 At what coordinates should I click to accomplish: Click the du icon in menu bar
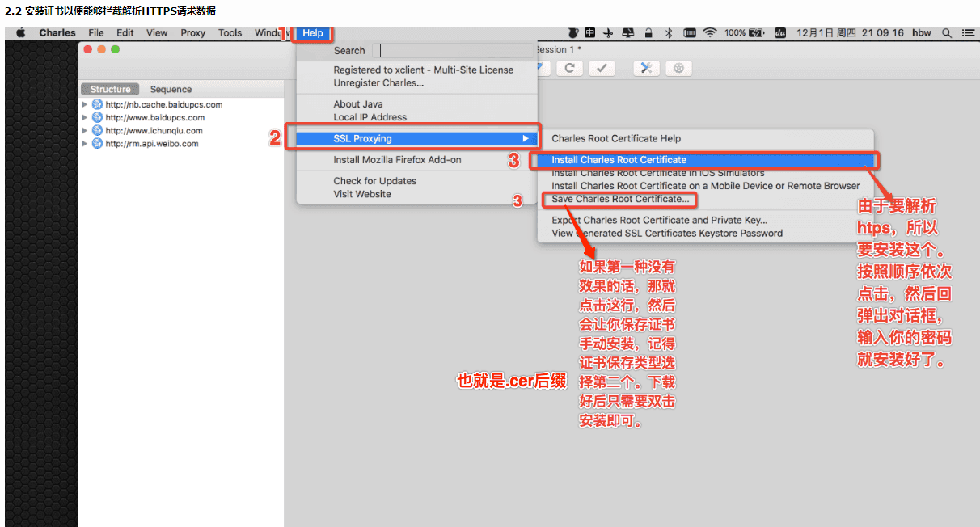pyautogui.click(x=780, y=33)
